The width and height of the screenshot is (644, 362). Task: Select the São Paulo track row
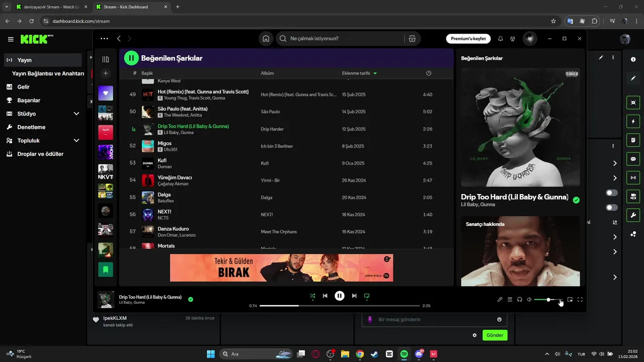click(286, 112)
